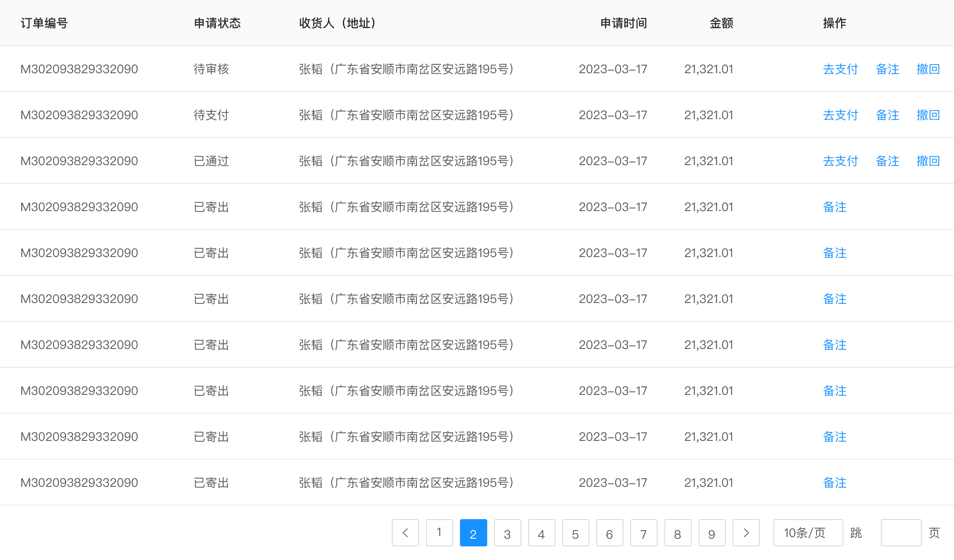Click 撤回 on the 待支付 row
This screenshot has width=954, height=560.
coord(928,114)
